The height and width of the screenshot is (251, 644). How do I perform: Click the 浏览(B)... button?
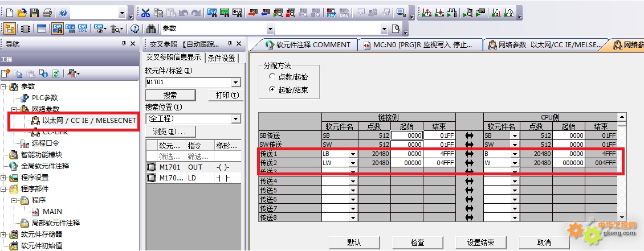click(170, 131)
